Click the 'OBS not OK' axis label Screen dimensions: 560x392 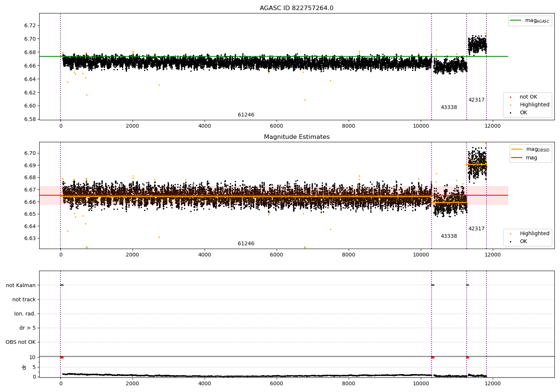21,342
